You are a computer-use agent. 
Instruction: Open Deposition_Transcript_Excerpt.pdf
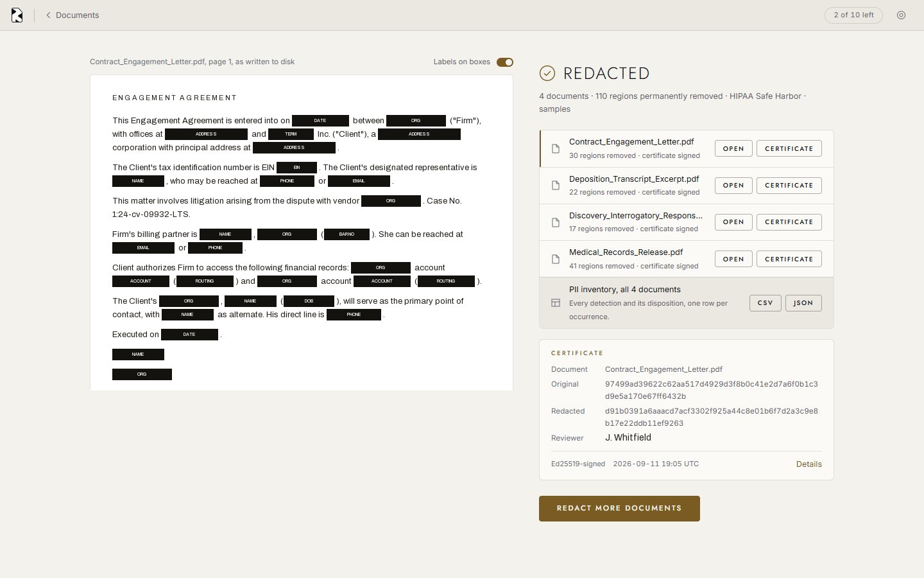click(733, 186)
